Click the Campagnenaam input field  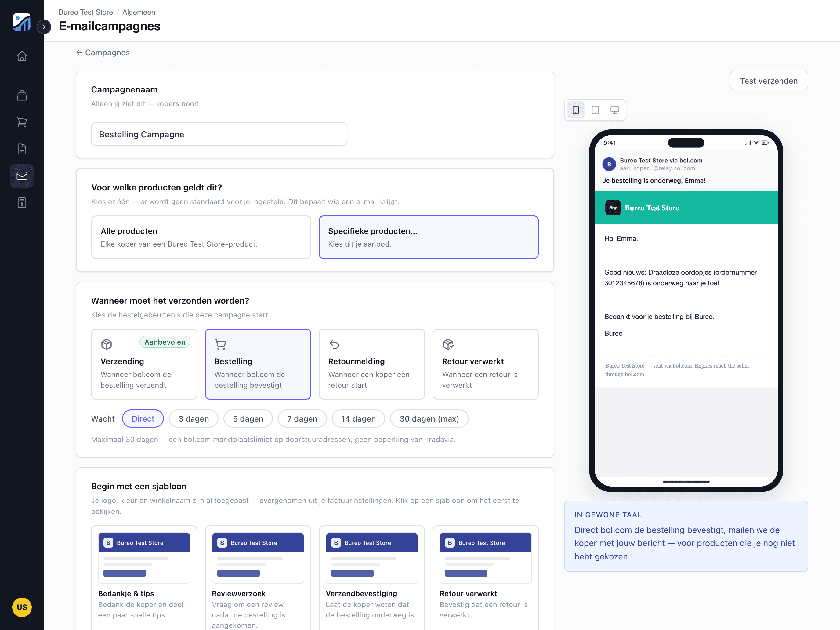[x=219, y=134]
